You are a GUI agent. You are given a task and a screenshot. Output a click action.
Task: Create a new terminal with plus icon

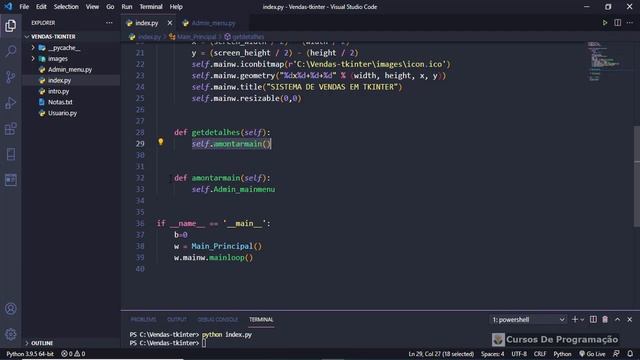tap(575, 320)
